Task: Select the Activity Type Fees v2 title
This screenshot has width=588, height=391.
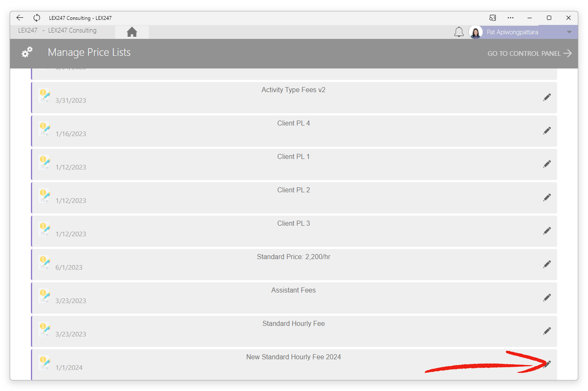Action: [294, 90]
